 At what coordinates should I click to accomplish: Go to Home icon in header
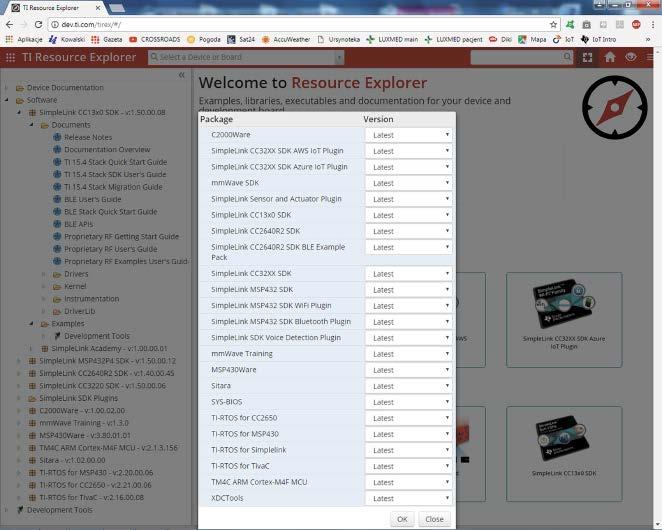[x=610, y=57]
